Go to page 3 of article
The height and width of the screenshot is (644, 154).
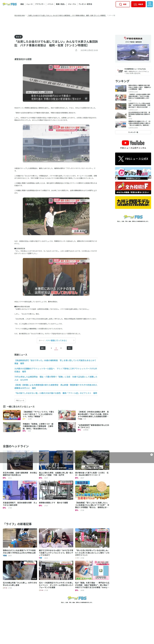click(x=61, y=348)
